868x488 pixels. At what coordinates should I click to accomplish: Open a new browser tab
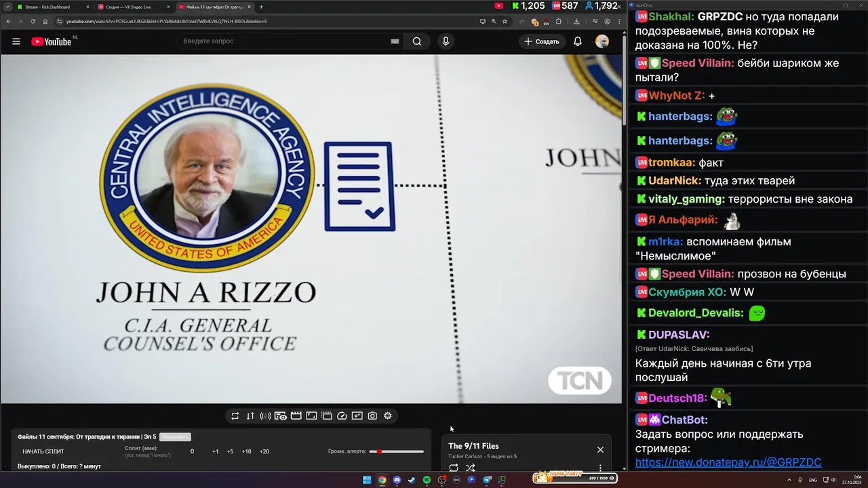click(261, 7)
